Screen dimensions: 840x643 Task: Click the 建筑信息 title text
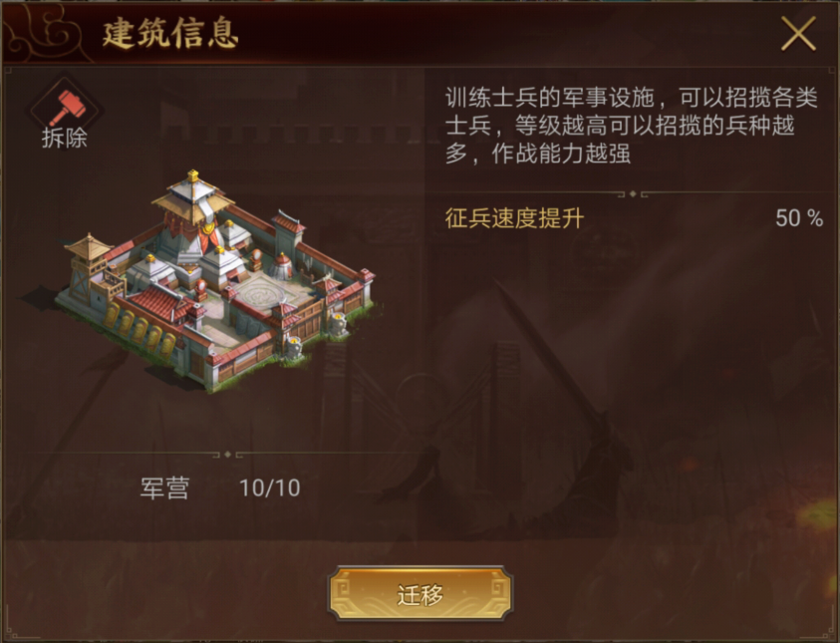pos(169,34)
